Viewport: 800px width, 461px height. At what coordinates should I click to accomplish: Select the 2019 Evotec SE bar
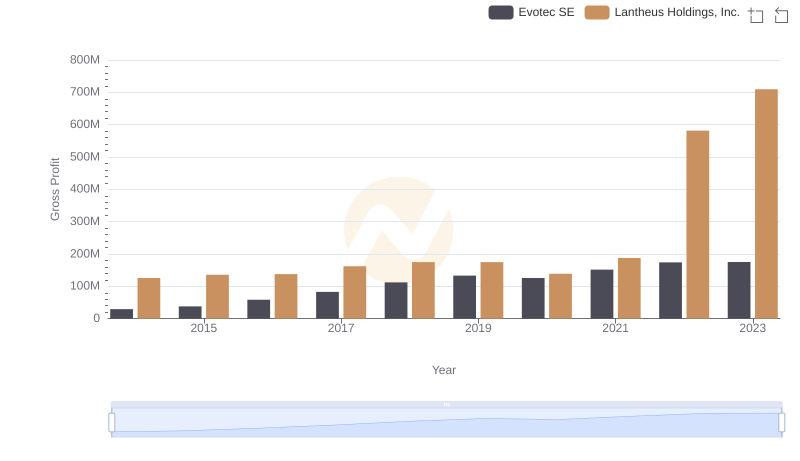click(x=464, y=297)
